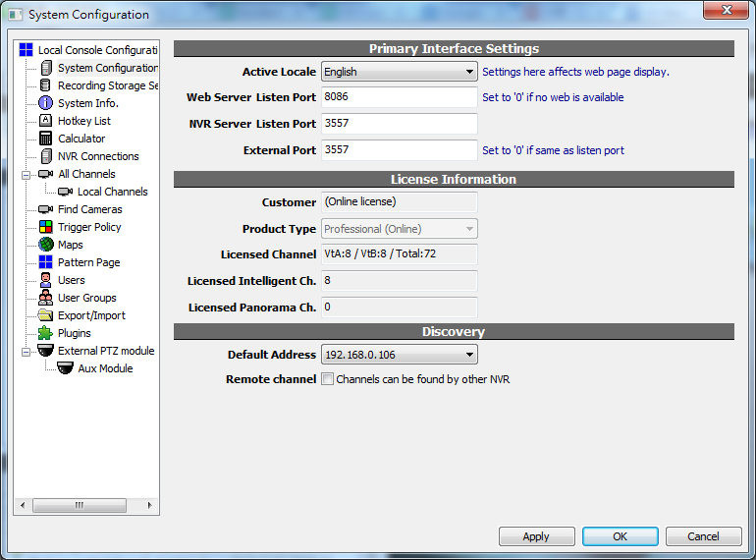Open the Default Address dropdown
The height and width of the screenshot is (560, 756).
(x=400, y=355)
